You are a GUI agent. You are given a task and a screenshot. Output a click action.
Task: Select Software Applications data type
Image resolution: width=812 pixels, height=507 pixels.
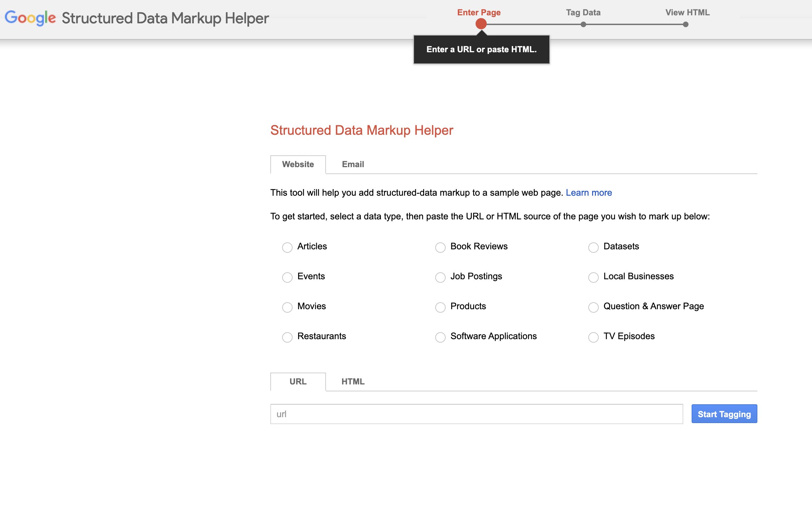click(x=440, y=337)
